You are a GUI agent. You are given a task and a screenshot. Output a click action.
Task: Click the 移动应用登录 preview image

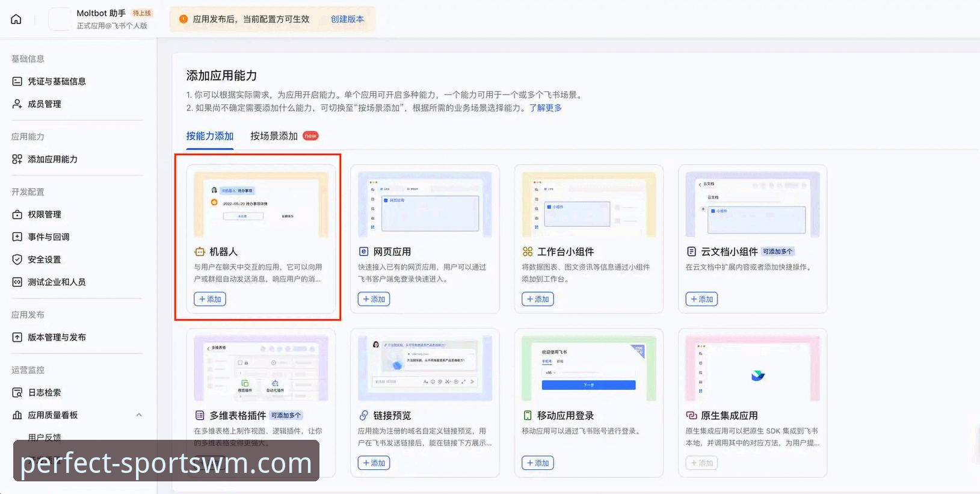(589, 368)
